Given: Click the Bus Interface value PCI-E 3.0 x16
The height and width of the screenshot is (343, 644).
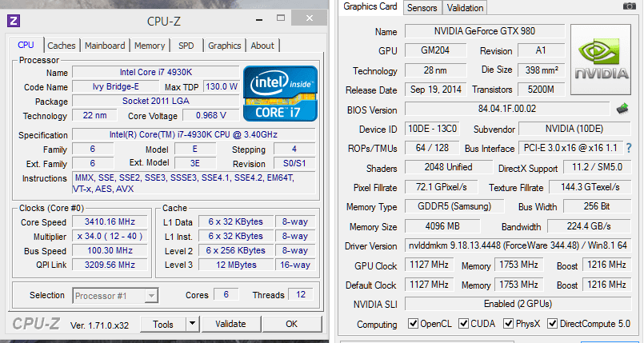Looking at the screenshot, I should 570,148.
